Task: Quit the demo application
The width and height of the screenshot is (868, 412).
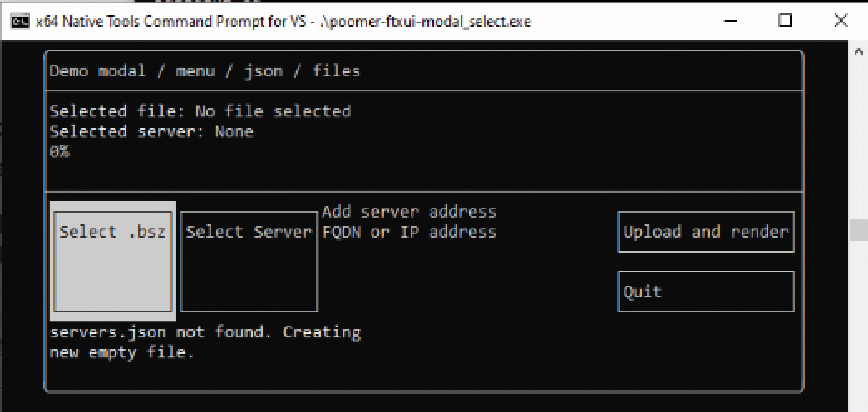Action: point(705,292)
